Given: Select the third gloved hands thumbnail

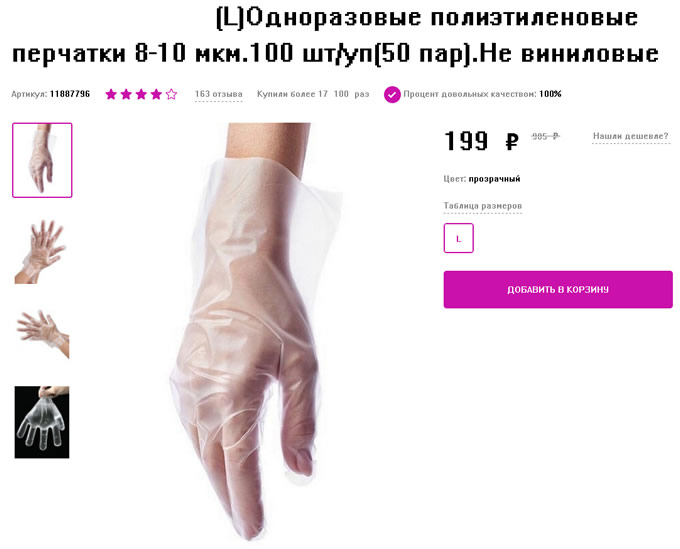Looking at the screenshot, I should pyautogui.click(x=42, y=333).
